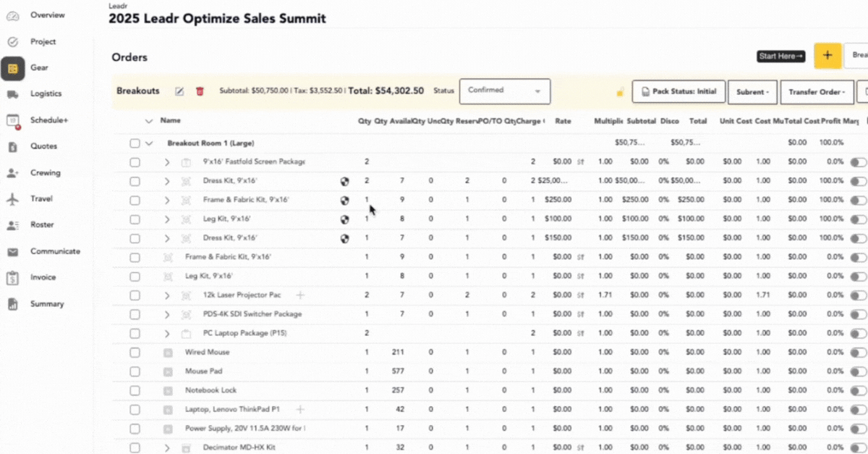Click the Start Here arrow label
Screen dimensions: 868x454
[781, 56]
